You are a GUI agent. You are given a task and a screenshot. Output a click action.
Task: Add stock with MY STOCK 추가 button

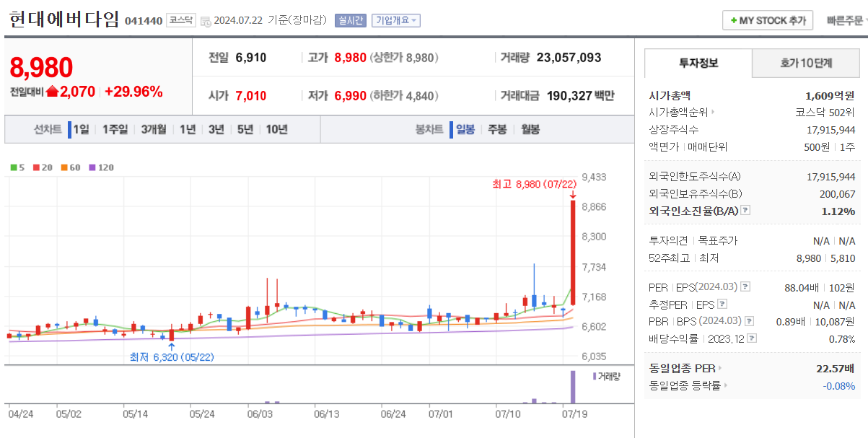[768, 20]
